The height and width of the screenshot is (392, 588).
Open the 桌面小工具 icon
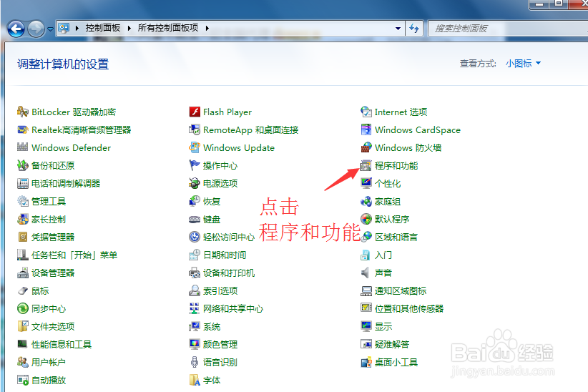pos(366,363)
